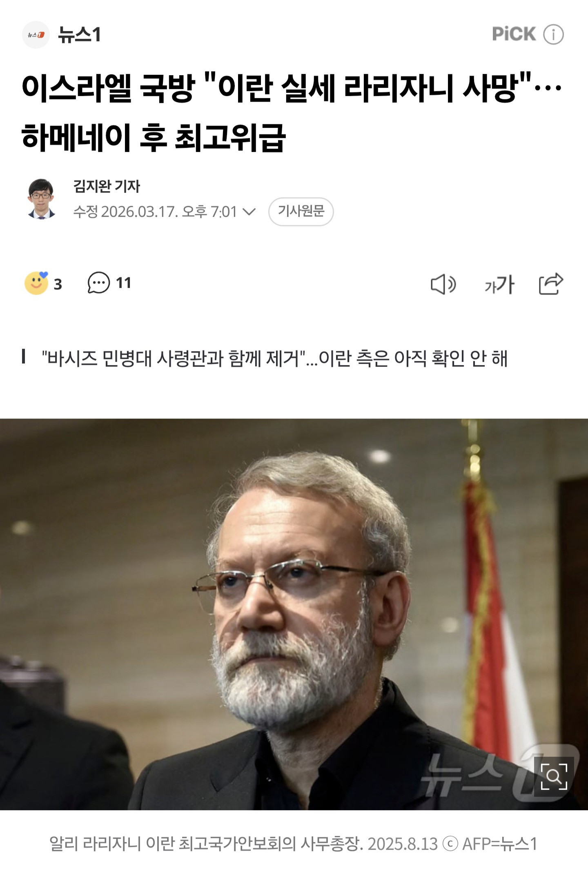Viewport: 588px width, 889px height.
Task: Click the comment count 11
Action: (123, 283)
